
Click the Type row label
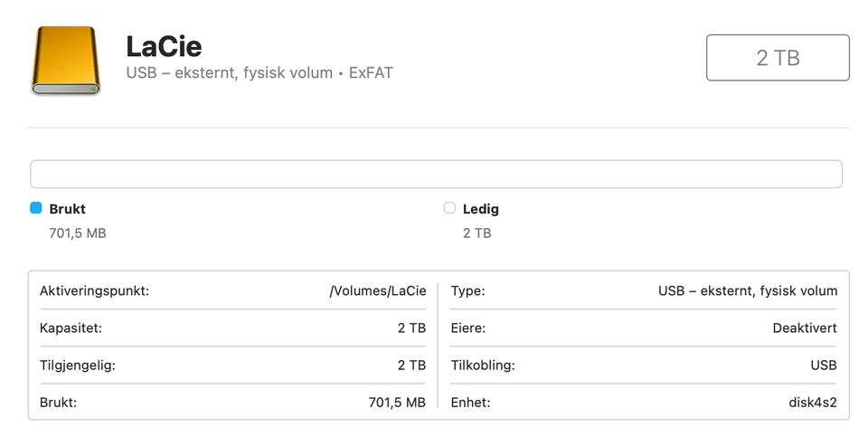point(467,291)
